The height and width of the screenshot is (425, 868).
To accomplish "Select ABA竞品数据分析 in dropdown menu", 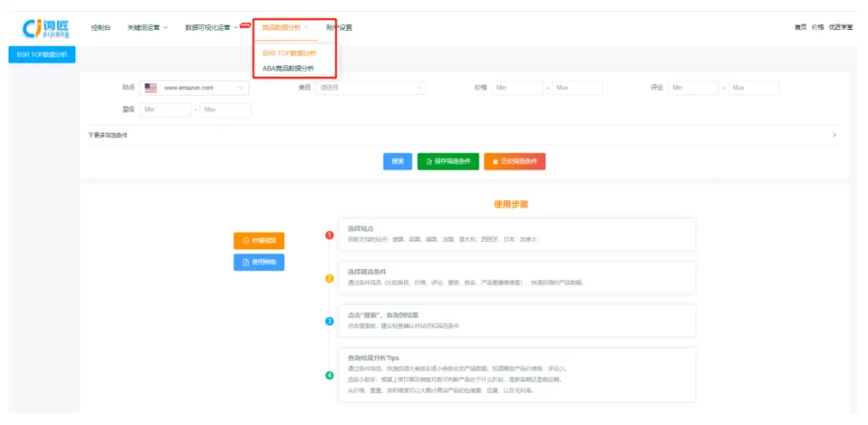I will pos(288,69).
